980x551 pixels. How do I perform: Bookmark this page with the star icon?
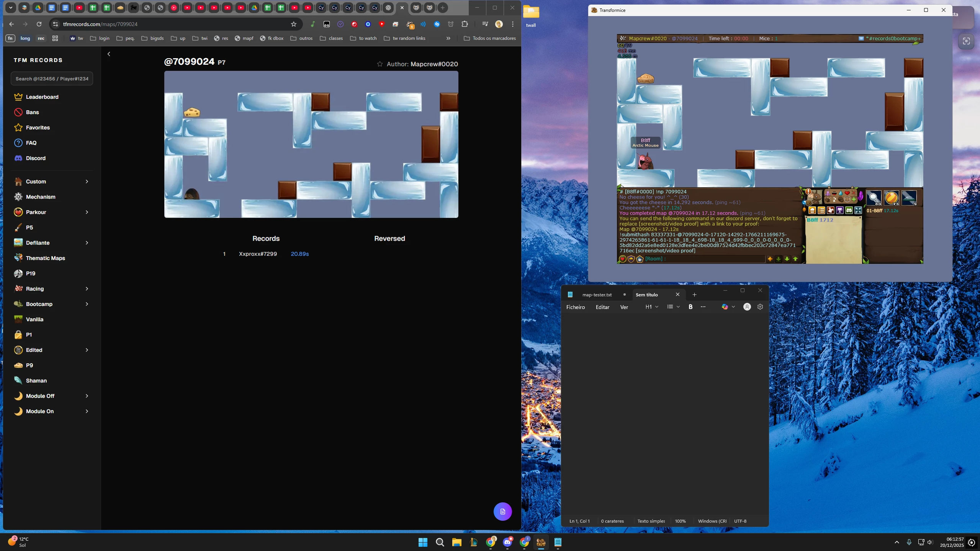(x=294, y=24)
